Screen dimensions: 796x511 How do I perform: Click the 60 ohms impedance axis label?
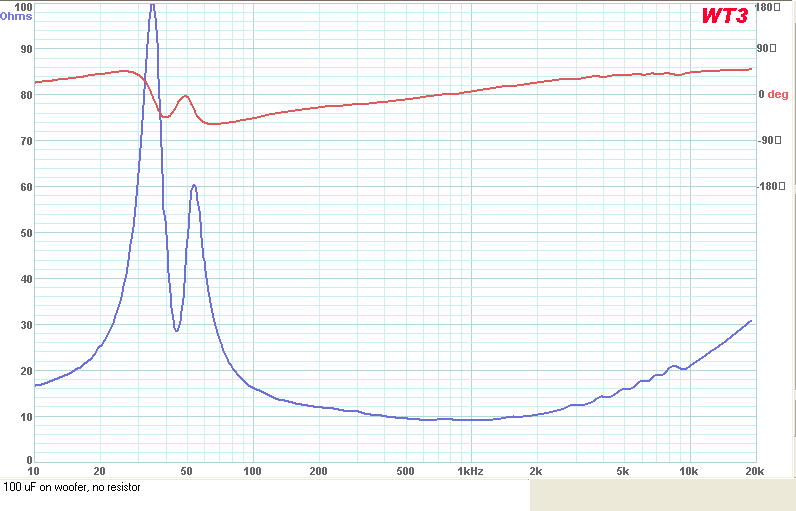[x=26, y=187]
